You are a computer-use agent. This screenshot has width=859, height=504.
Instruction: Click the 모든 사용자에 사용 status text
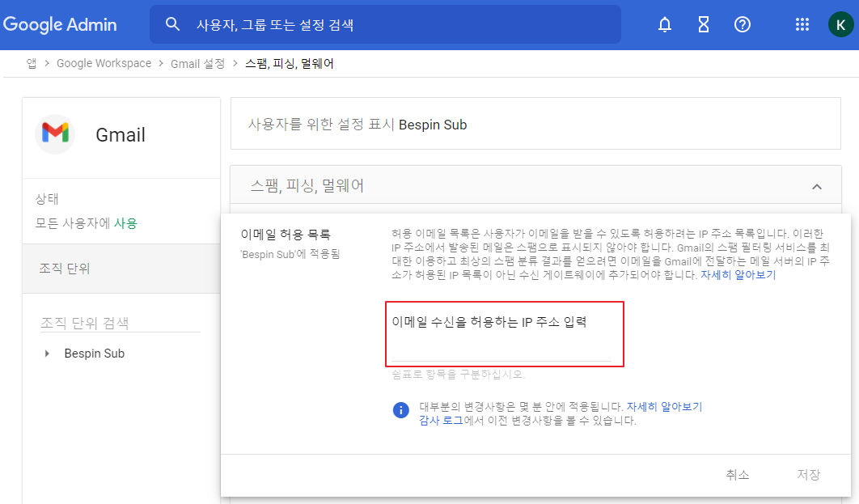(x=87, y=223)
